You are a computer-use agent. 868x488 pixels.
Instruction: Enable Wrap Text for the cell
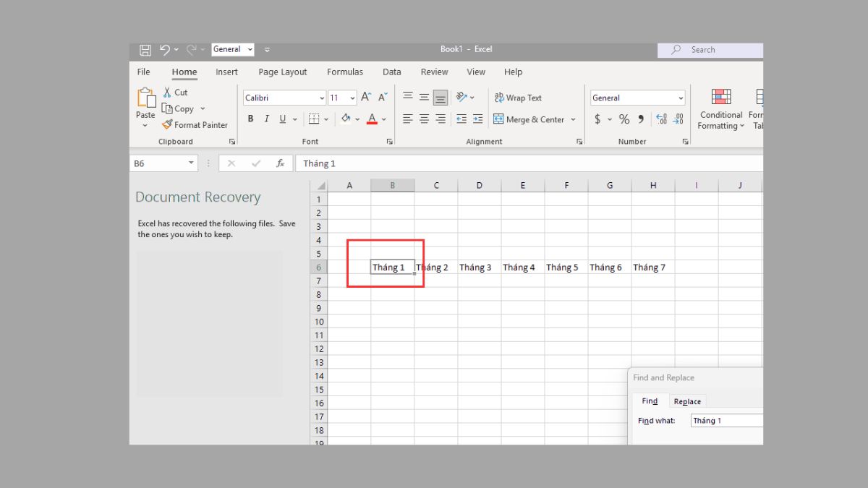[518, 97]
